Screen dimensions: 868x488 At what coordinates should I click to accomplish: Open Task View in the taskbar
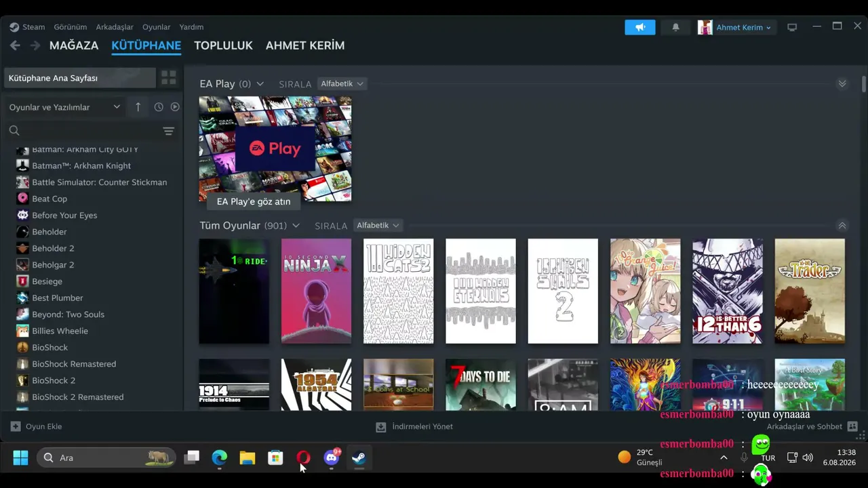tap(192, 457)
